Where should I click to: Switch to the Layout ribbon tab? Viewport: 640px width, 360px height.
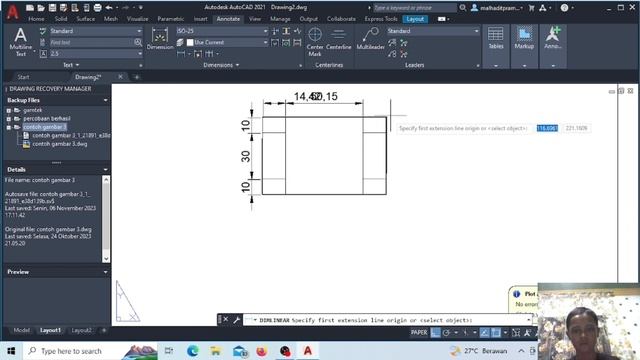pyautogui.click(x=415, y=19)
